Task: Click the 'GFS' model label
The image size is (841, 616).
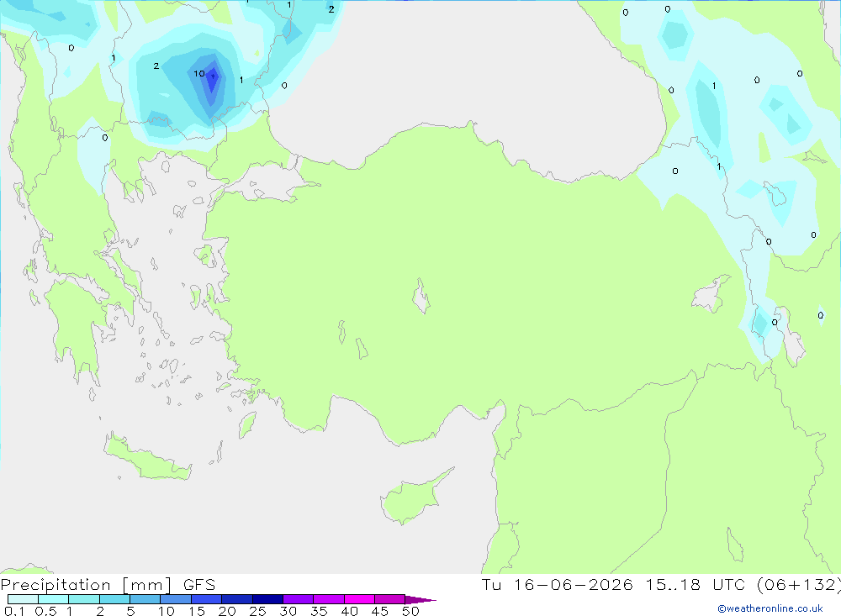Action: click(199, 585)
